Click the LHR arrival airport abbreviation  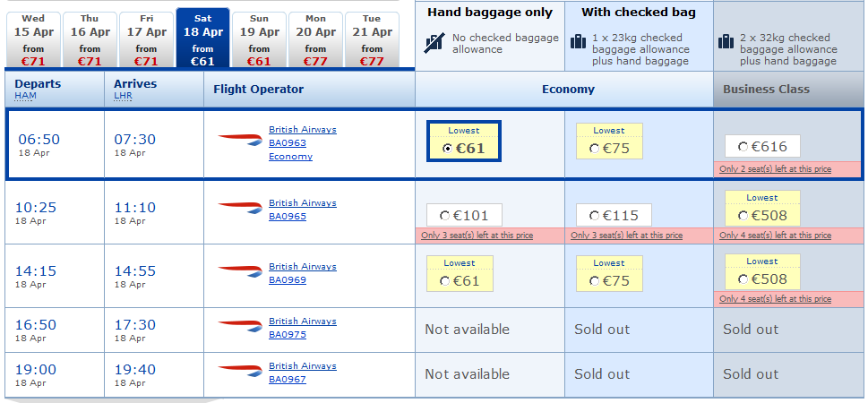coord(123,95)
